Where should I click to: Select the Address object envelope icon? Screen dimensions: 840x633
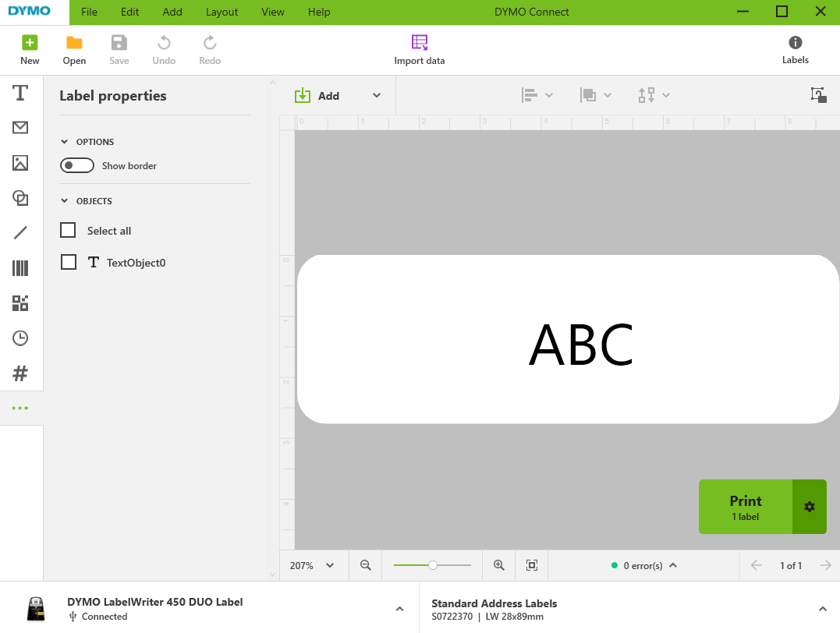coord(20,128)
